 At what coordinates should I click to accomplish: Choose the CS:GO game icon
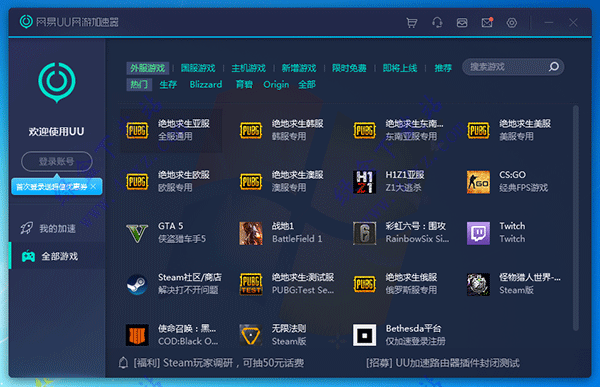coord(478,182)
